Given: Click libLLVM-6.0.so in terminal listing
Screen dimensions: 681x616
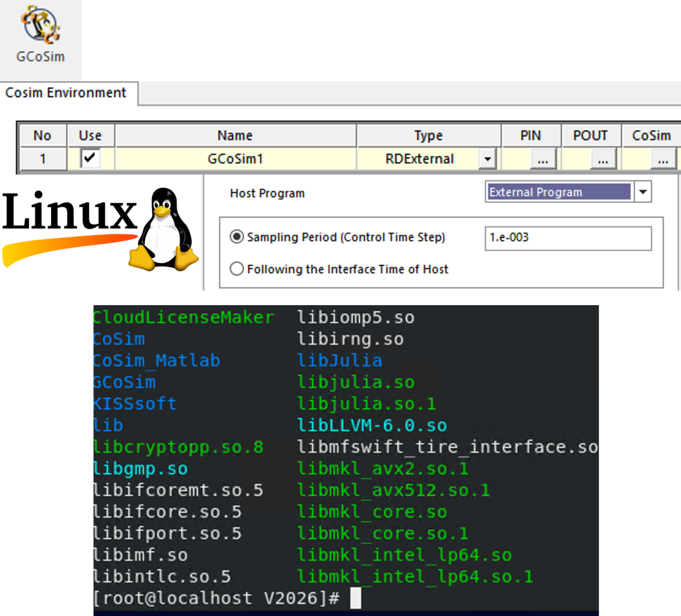Looking at the screenshot, I should (x=372, y=426).
